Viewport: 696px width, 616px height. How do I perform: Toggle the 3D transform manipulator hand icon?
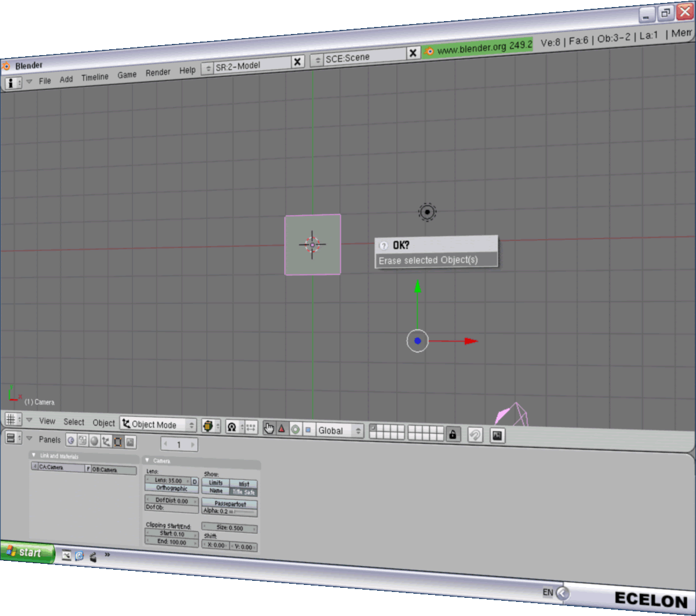point(269,428)
